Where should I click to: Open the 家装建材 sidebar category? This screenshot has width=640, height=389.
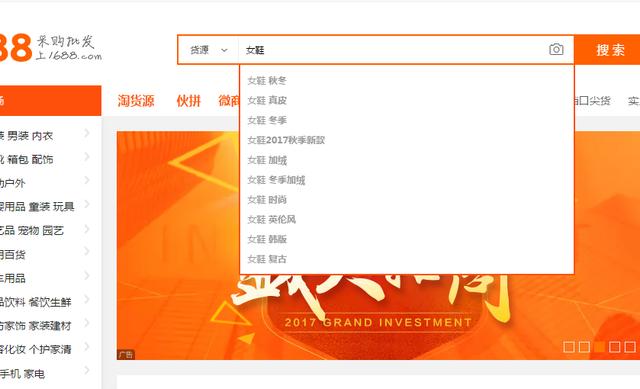49,326
